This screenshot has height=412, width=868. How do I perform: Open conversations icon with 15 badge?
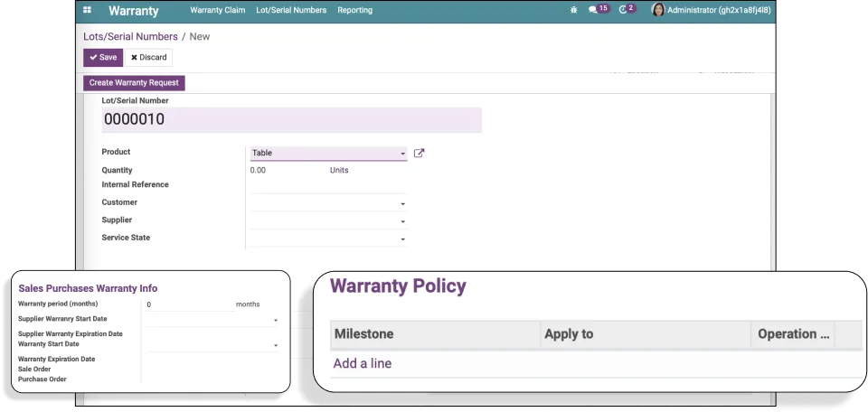[x=599, y=9]
